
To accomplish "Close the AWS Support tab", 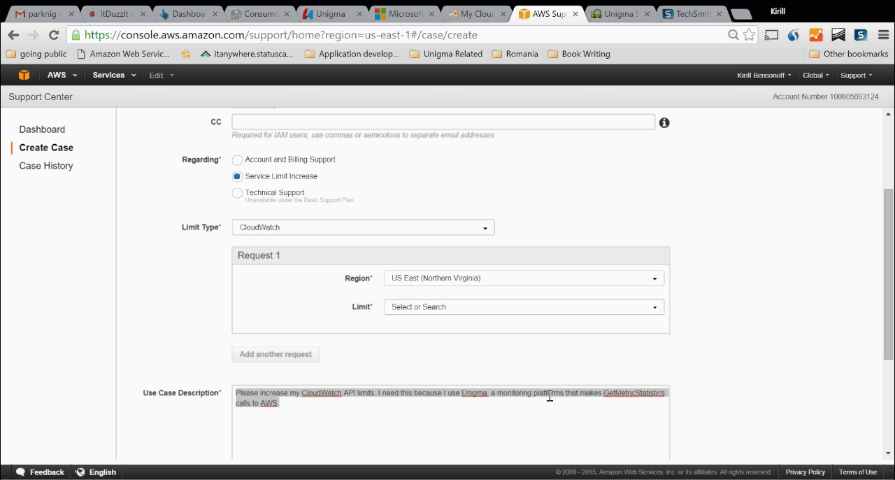I will pos(575,14).
